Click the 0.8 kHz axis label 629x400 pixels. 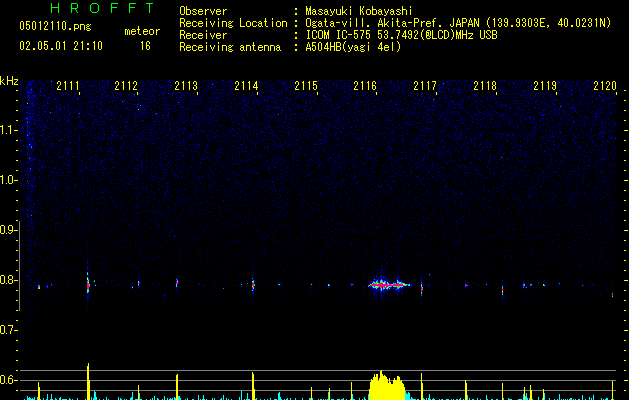[x=8, y=280]
